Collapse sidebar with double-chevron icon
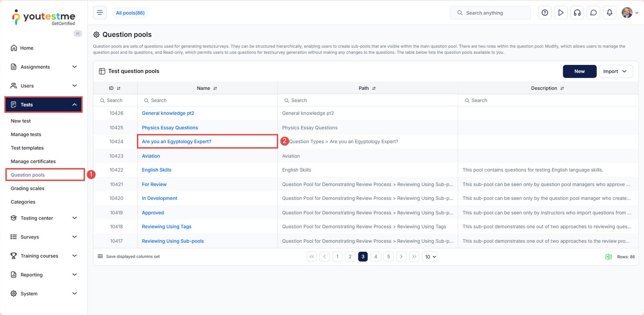The width and height of the screenshot is (644, 315). tap(78, 33)
